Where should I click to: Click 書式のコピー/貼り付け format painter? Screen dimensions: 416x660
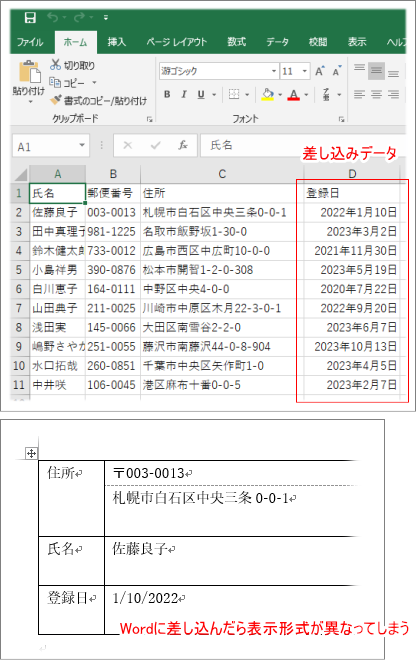(98, 101)
